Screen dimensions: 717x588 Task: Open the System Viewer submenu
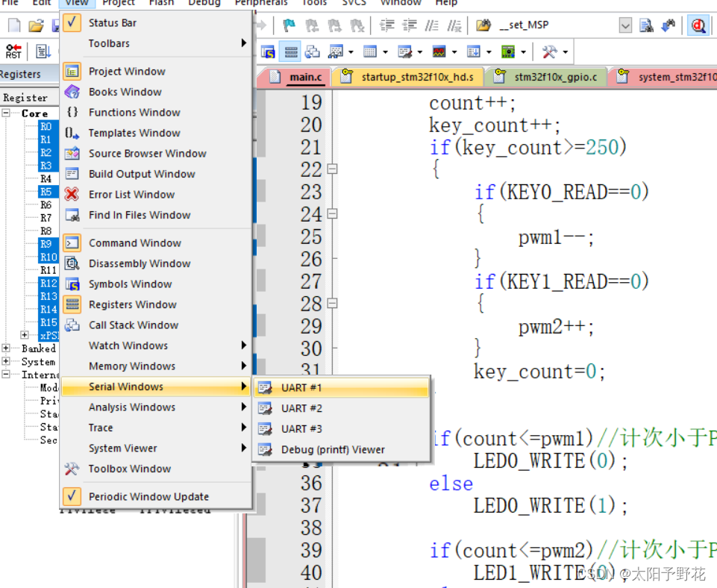point(156,448)
